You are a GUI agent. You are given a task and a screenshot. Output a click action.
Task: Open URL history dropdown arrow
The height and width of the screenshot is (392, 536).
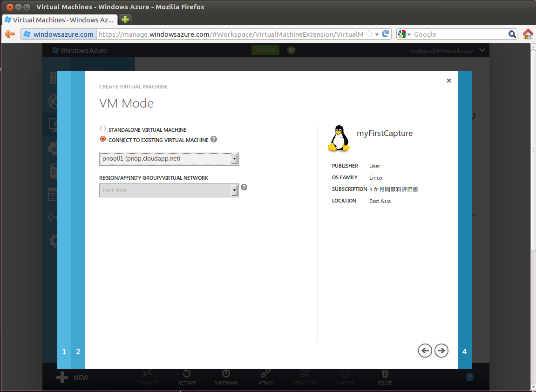pyautogui.click(x=377, y=34)
